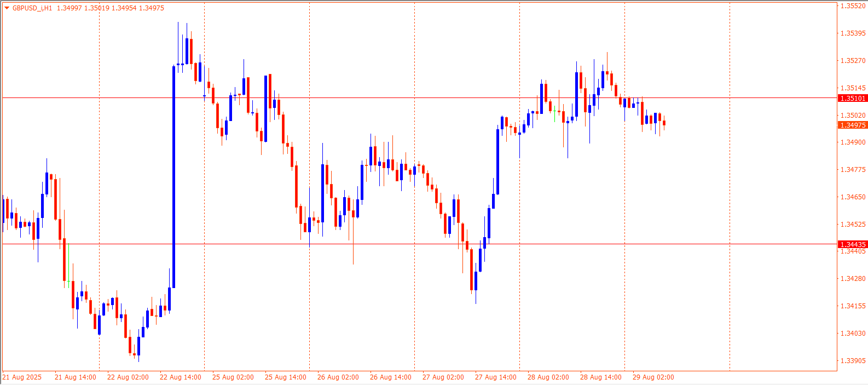The width and height of the screenshot is (868, 385).
Task: Click the 25 Aug 02:00 time label
Action: [233, 377]
